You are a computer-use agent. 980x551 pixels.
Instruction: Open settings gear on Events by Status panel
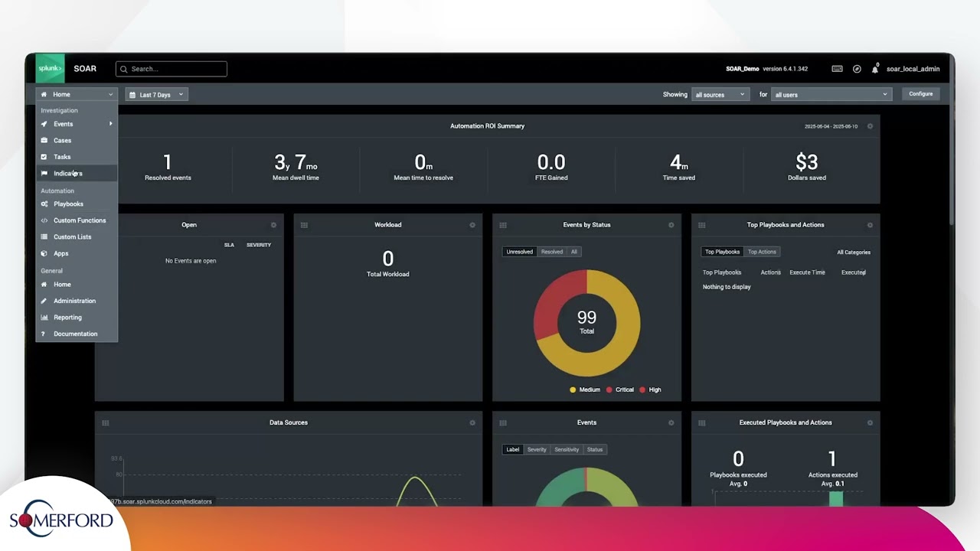click(x=671, y=225)
